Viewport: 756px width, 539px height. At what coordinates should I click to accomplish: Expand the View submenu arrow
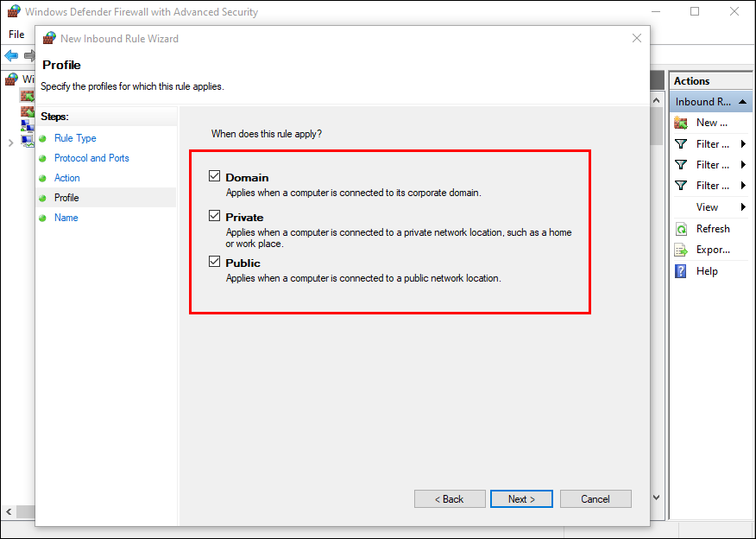pos(743,207)
